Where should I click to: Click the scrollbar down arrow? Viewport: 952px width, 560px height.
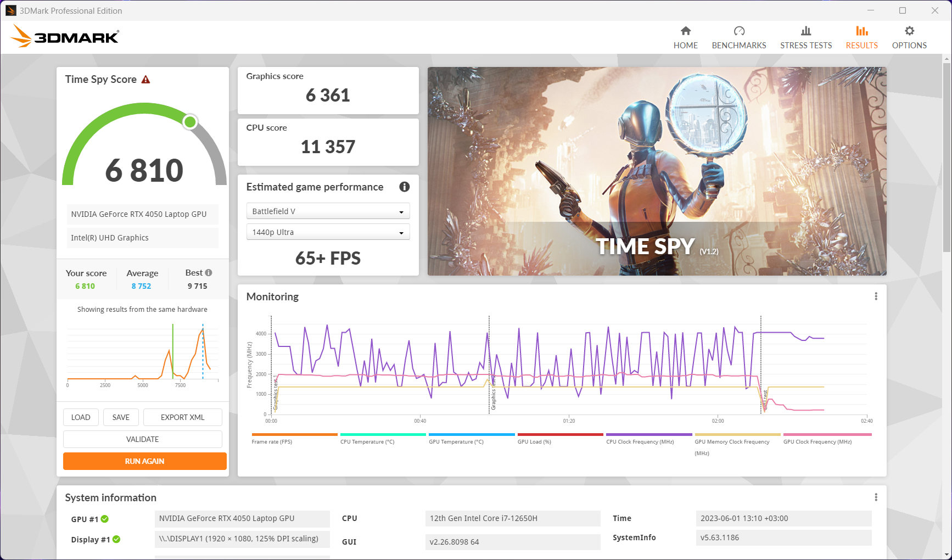(x=947, y=555)
